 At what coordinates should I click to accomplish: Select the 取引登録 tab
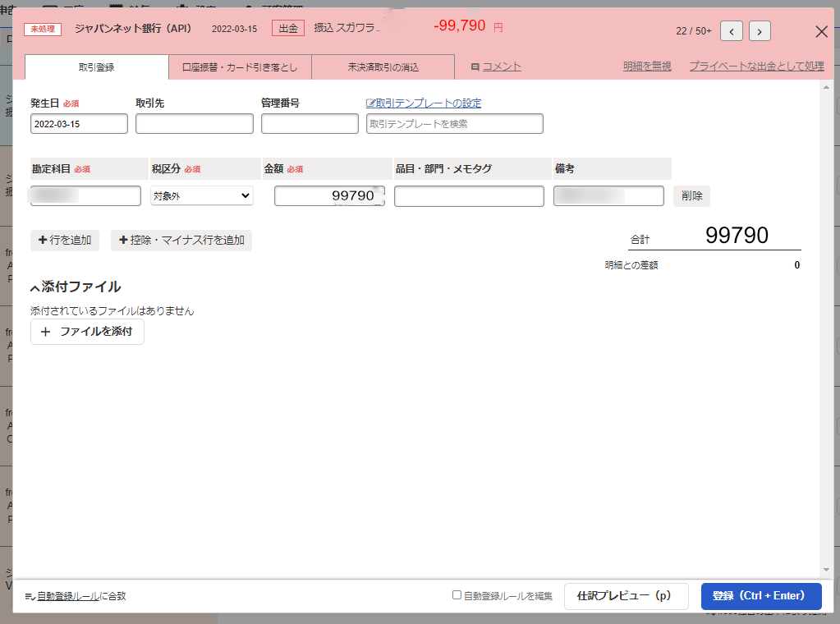96,67
